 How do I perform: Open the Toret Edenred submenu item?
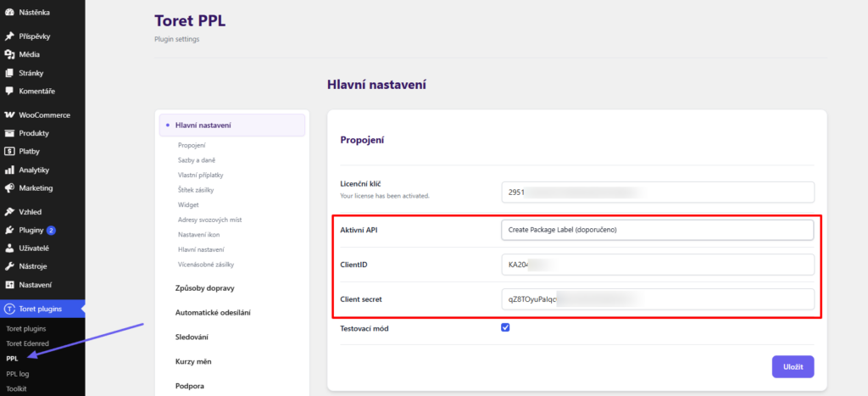(27, 343)
